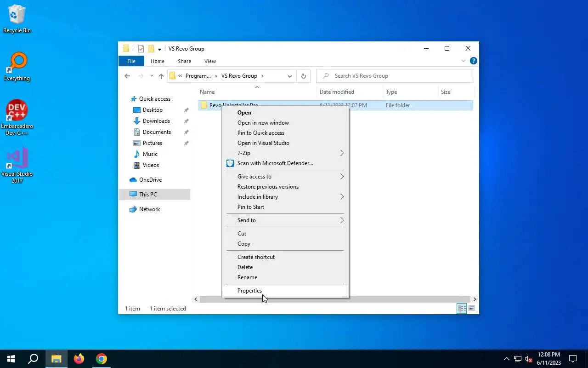The height and width of the screenshot is (368, 588).
Task: Open the Embarcadero Dev-C++ desktop icon
Action: click(17, 117)
